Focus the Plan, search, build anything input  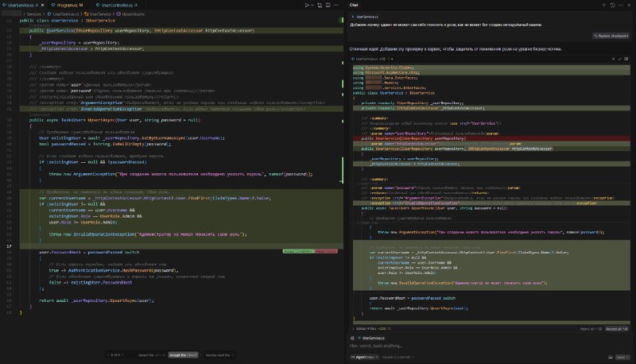pyautogui.click(x=490, y=347)
